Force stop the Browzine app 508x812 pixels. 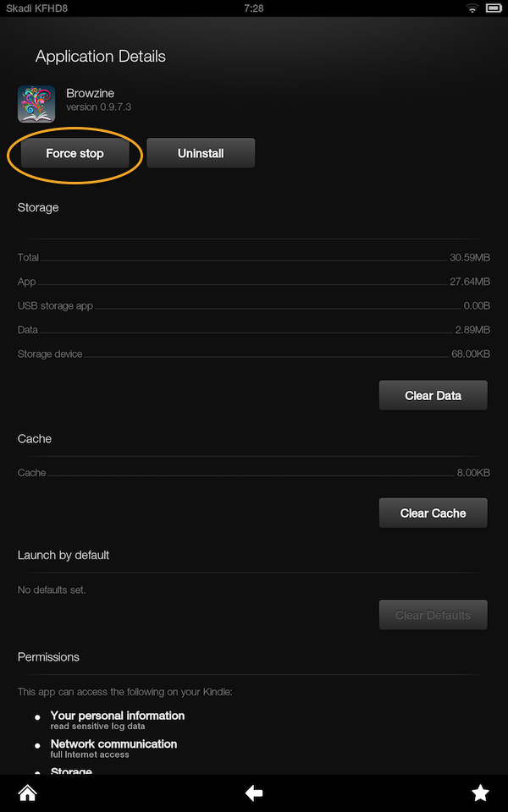click(x=75, y=153)
